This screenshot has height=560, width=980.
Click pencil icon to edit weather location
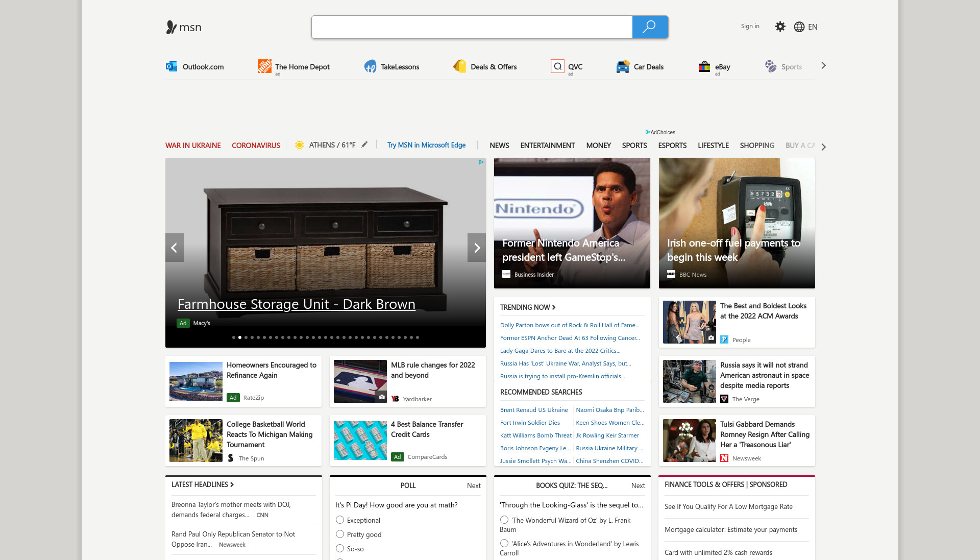364,145
